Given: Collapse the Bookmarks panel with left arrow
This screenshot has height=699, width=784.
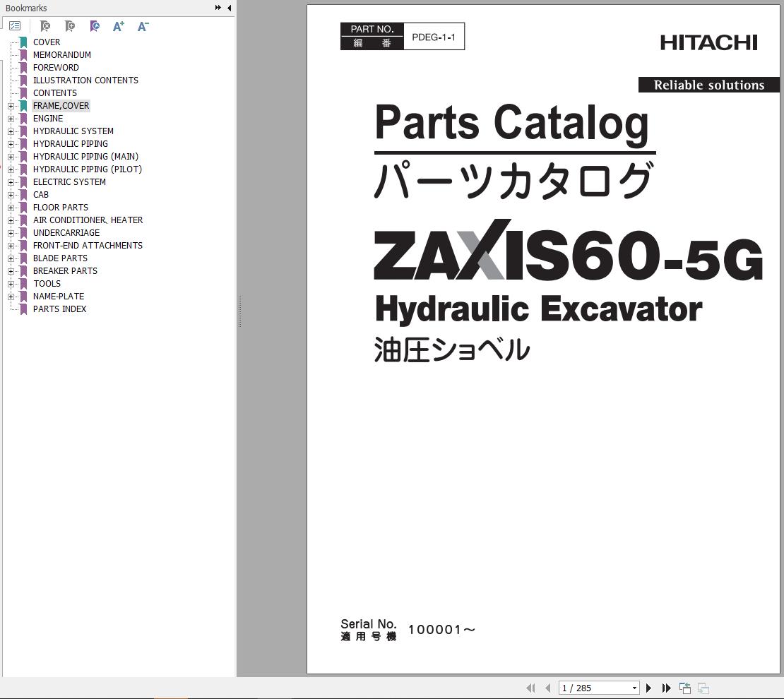Looking at the screenshot, I should (x=229, y=8).
